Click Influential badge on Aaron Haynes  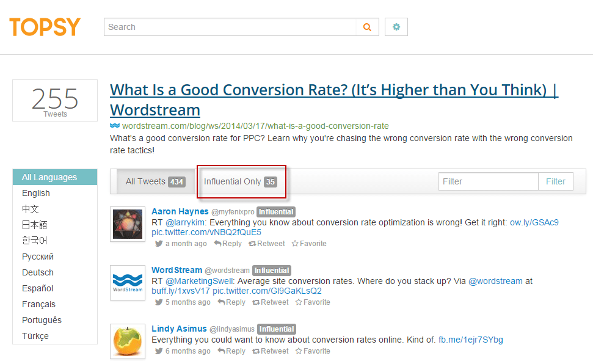276,212
